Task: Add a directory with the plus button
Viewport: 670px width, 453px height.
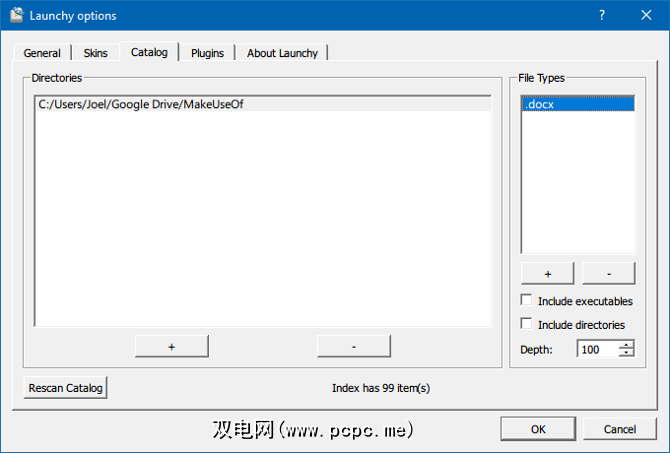Action: (x=172, y=347)
